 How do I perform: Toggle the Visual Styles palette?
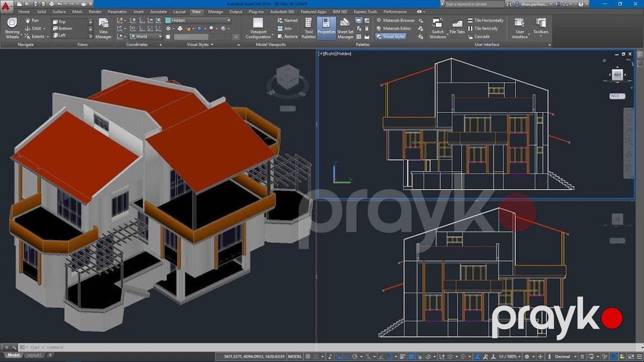point(391,36)
